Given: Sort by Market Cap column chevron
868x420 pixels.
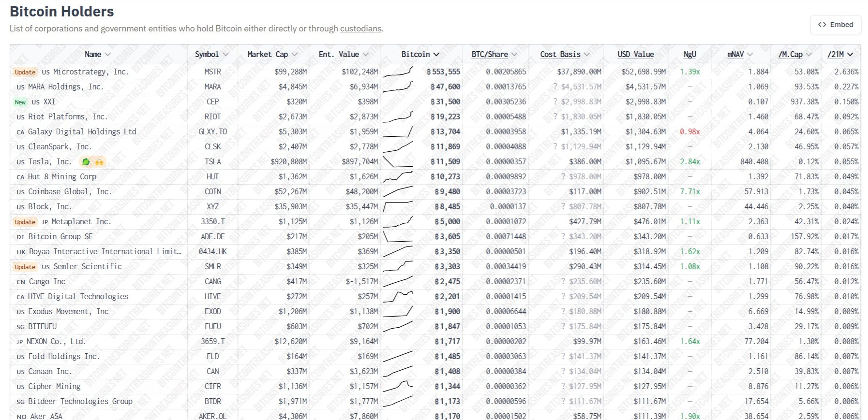Looking at the screenshot, I should [294, 54].
